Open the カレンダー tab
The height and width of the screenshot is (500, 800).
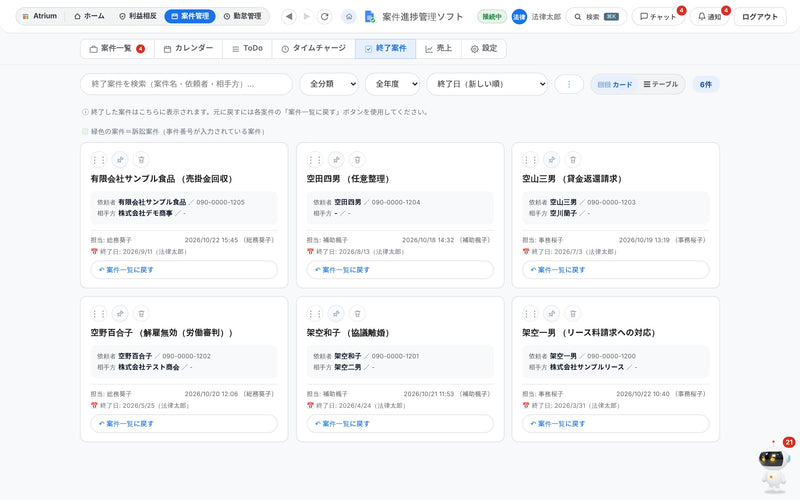coord(188,48)
